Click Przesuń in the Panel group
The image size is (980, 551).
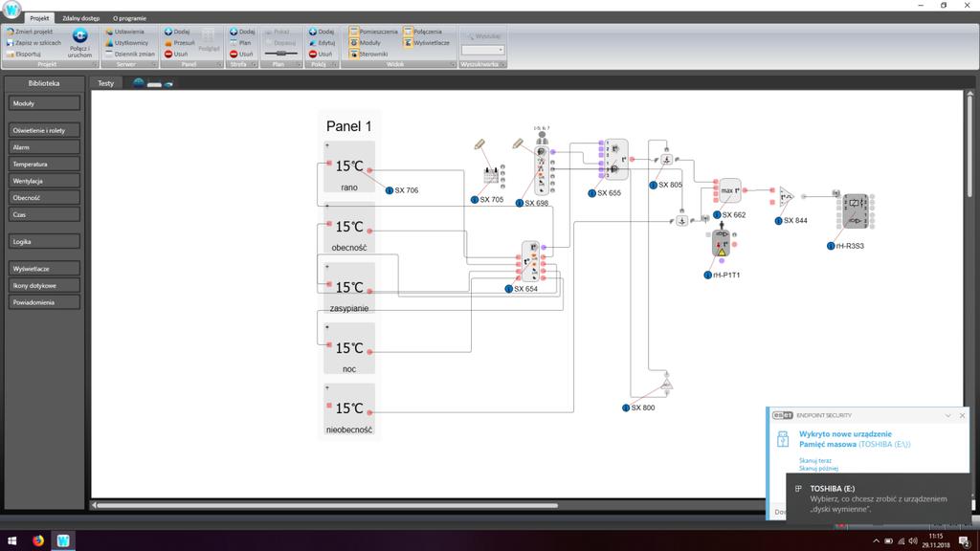(179, 42)
